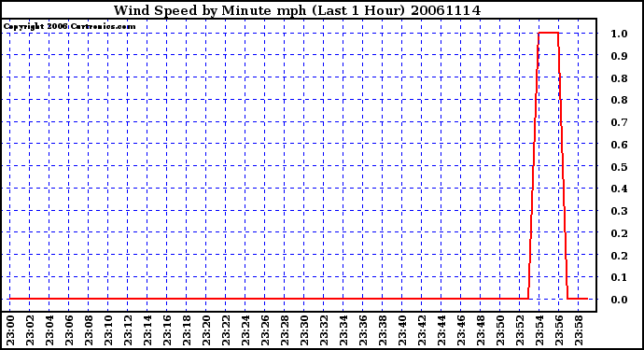This screenshot has width=644, height=350.
Task: Click the 23:00 time label
Action: [10, 330]
